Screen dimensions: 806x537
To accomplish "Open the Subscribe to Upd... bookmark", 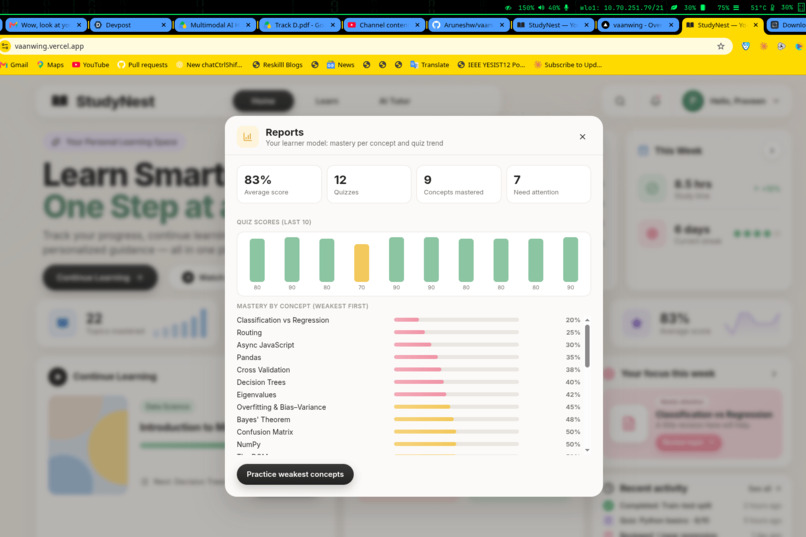I will coord(568,65).
